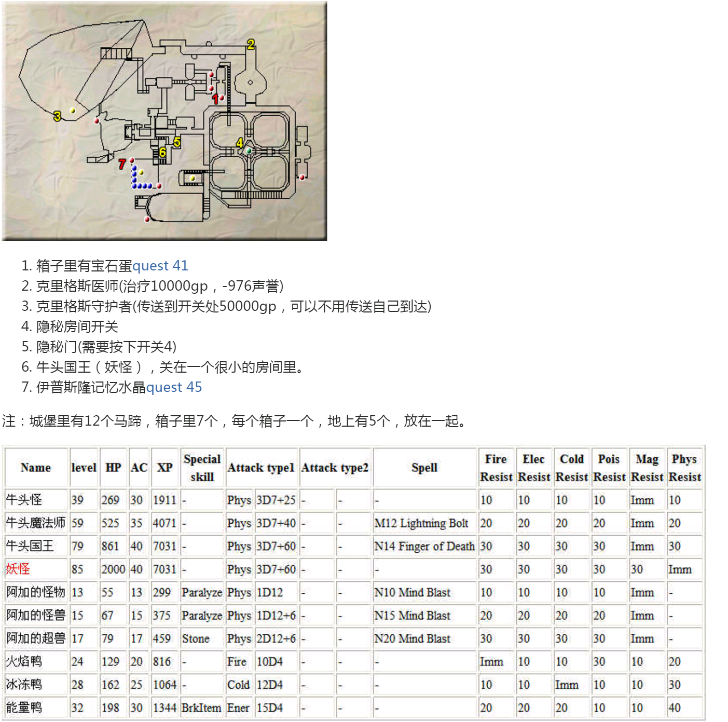
Task: Click map marker number 2
Action: 251,45
